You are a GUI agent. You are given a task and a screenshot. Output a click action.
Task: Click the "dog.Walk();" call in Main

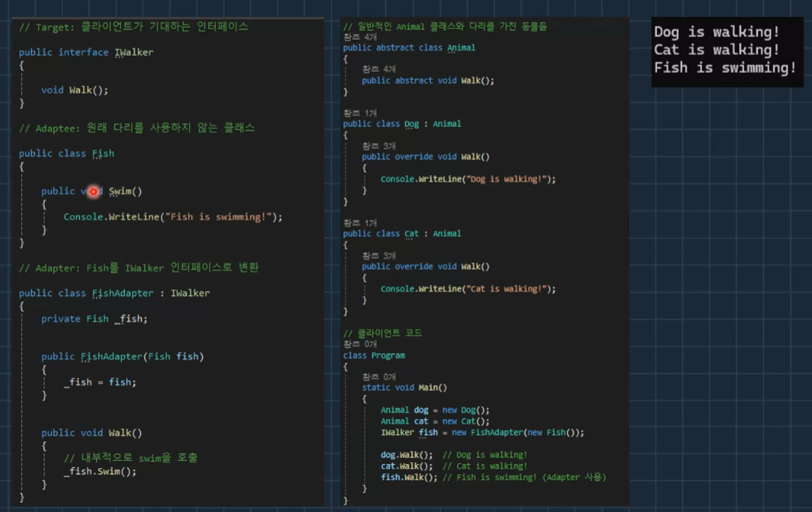[x=407, y=455]
